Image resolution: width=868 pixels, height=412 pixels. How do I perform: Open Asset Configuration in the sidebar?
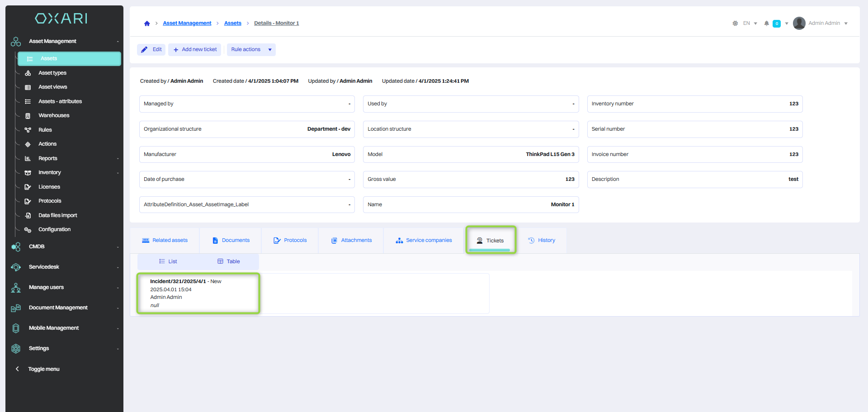(54, 230)
